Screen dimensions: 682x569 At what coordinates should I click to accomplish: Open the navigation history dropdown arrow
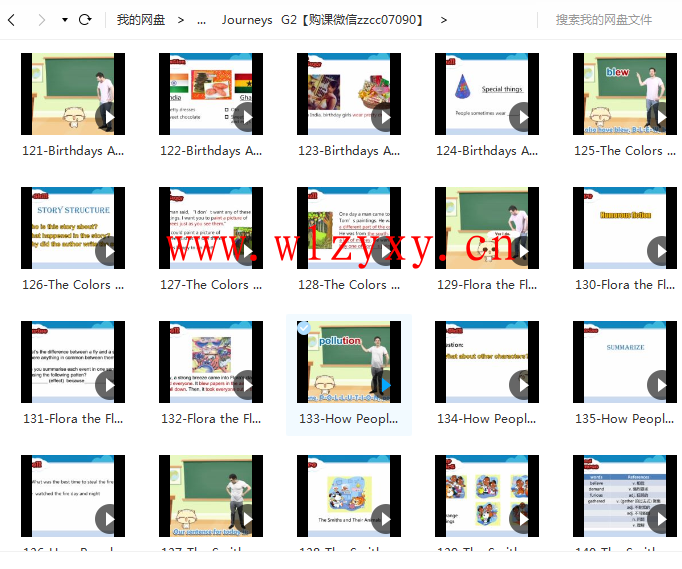coord(65,20)
